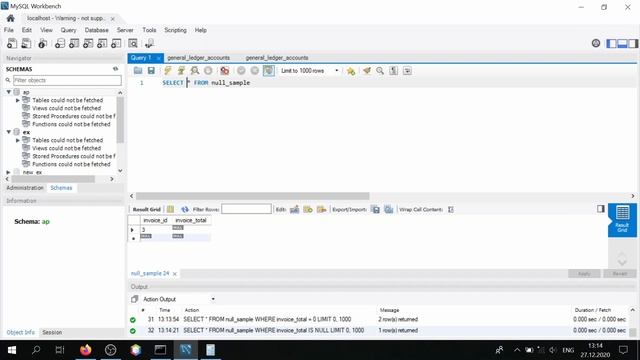This screenshot has width=640, height=360.
Task: Toggle the auto-commit mode icon
Action: click(x=269, y=71)
